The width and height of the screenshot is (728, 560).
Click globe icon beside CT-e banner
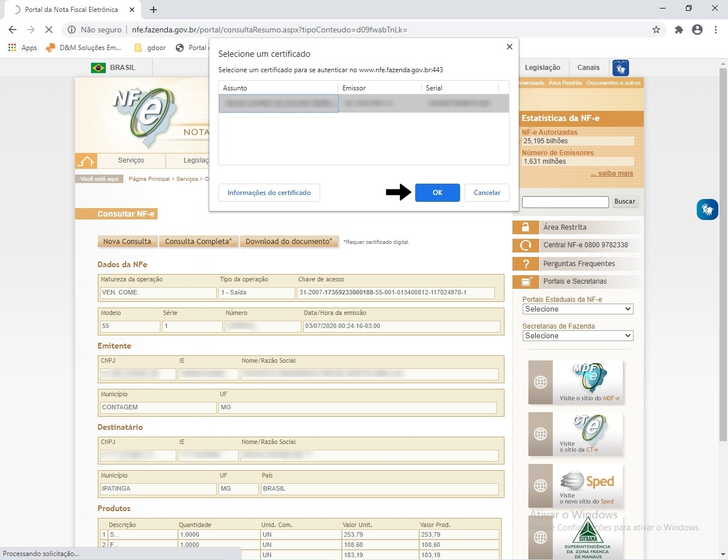click(x=540, y=434)
